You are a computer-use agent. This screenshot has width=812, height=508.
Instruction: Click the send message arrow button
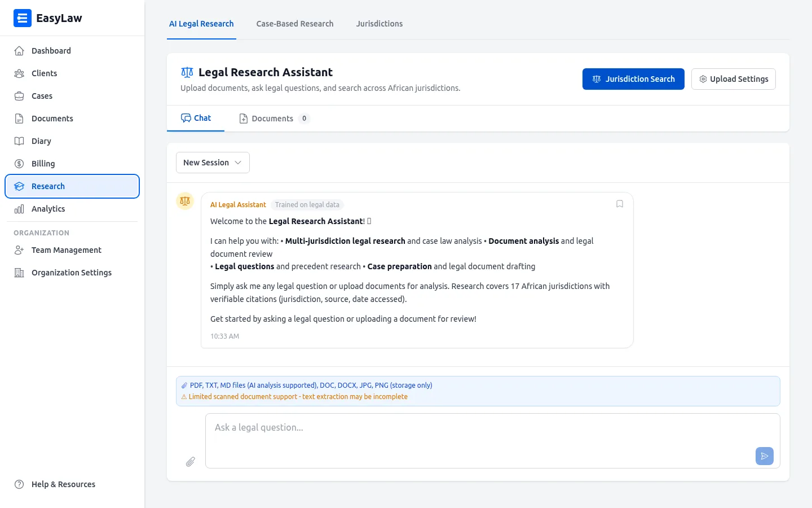pyautogui.click(x=764, y=456)
